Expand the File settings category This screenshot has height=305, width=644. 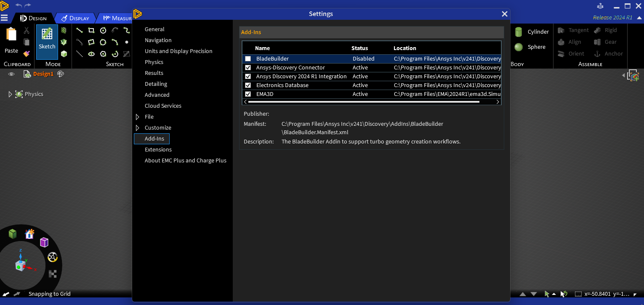137,117
